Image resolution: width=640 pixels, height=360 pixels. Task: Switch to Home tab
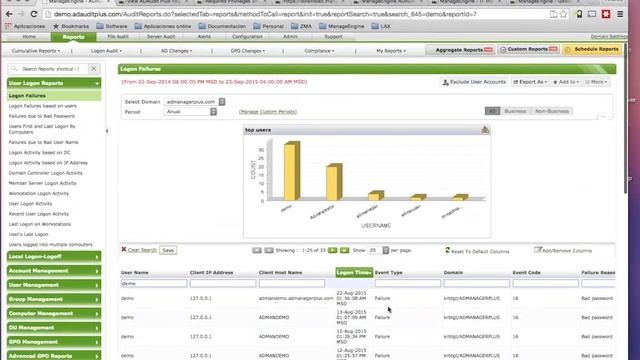click(29, 37)
